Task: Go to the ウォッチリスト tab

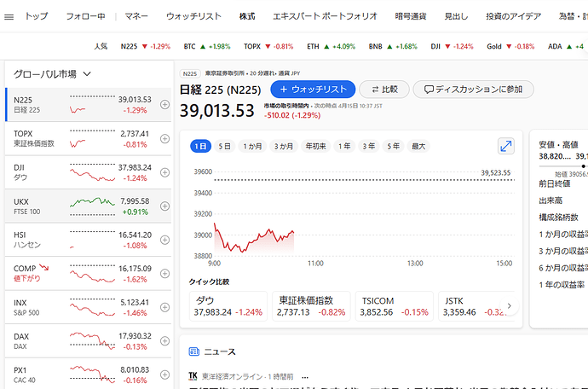Action: tap(193, 16)
